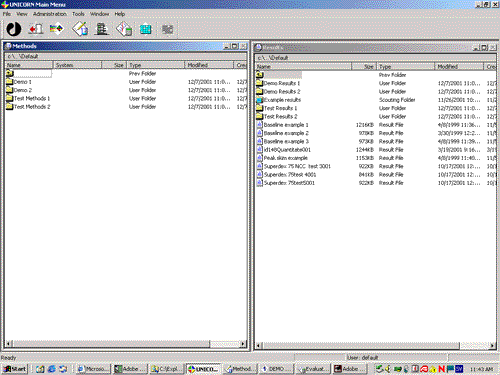
Task: Sort Results list by Modified column header
Action: coord(459,67)
